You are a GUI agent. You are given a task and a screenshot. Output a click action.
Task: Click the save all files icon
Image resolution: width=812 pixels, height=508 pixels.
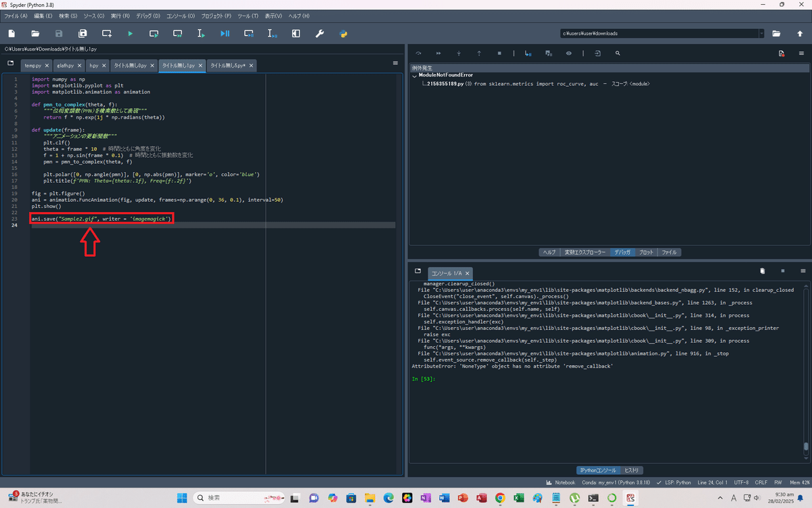[83, 33]
